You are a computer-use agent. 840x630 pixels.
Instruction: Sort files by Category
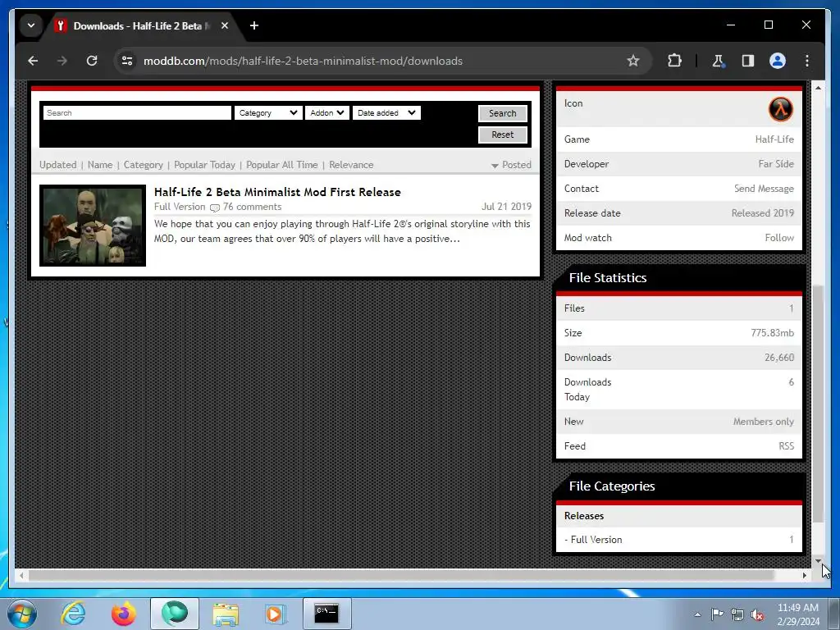tap(143, 165)
